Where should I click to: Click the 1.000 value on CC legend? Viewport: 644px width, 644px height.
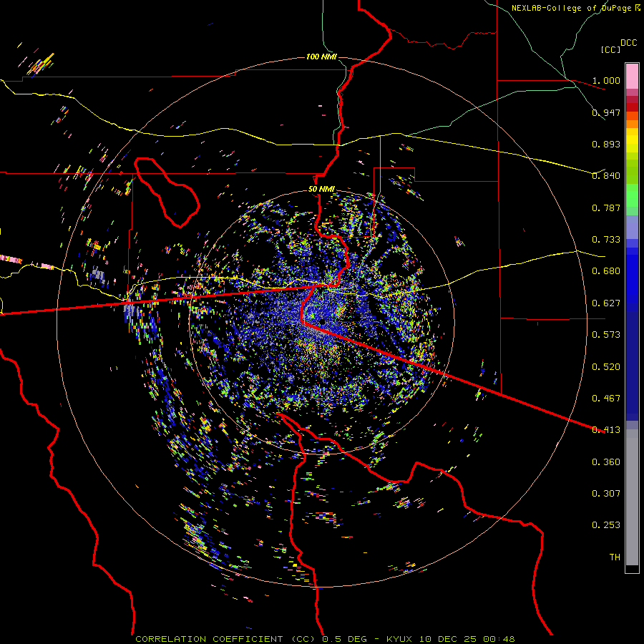click(606, 80)
